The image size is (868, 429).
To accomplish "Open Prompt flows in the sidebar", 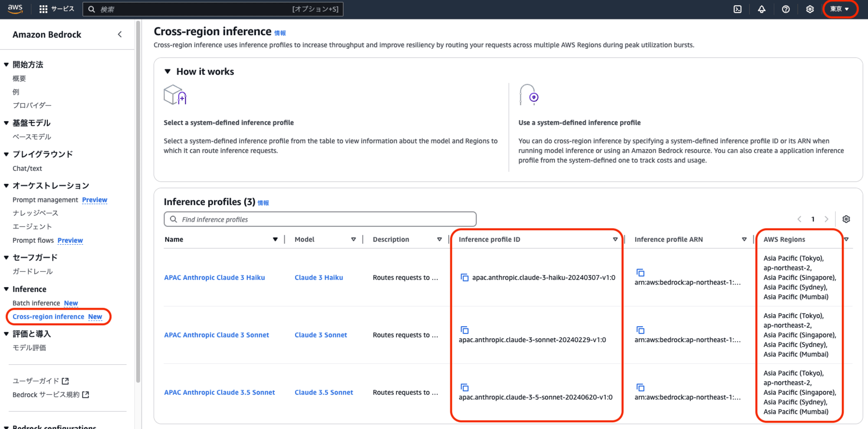I will point(33,240).
